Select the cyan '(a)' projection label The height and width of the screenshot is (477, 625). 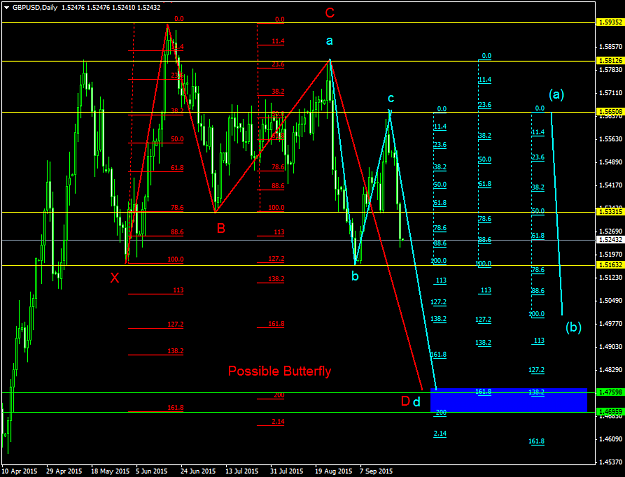point(556,95)
